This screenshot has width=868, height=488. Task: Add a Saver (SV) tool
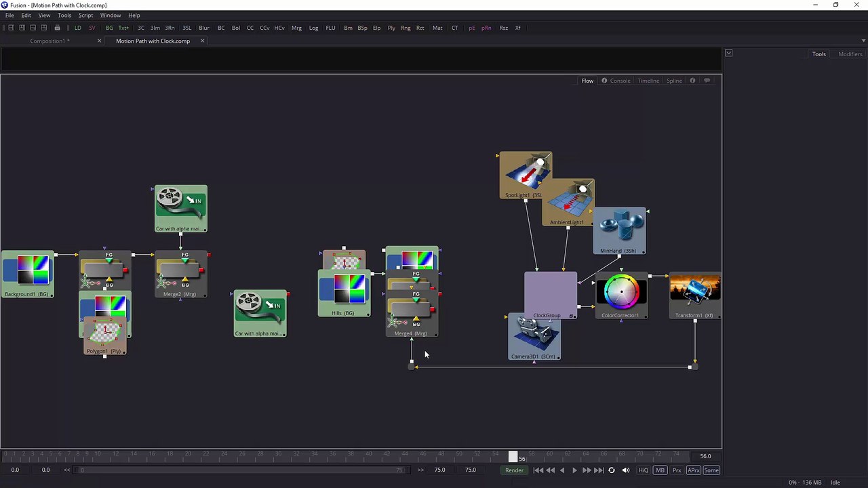92,28
